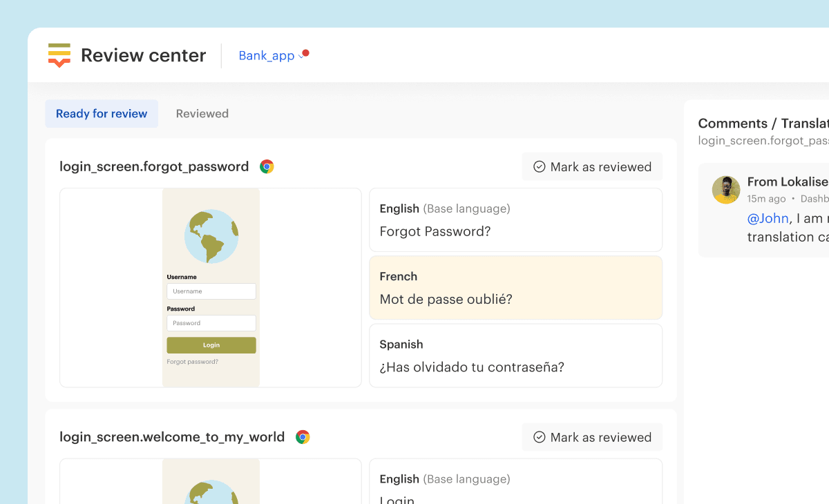Open the Bank_app project dropdown
Viewport: 829px width, 504px height.
[269, 56]
